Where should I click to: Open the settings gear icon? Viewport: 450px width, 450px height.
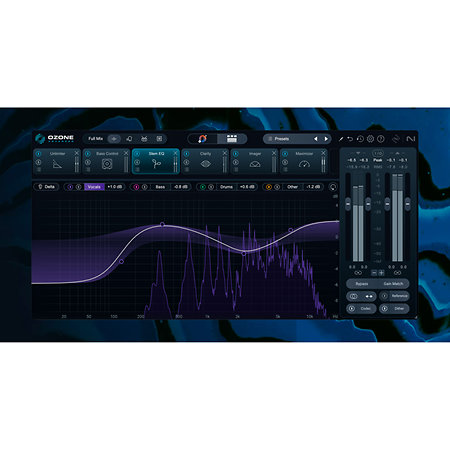(x=370, y=139)
